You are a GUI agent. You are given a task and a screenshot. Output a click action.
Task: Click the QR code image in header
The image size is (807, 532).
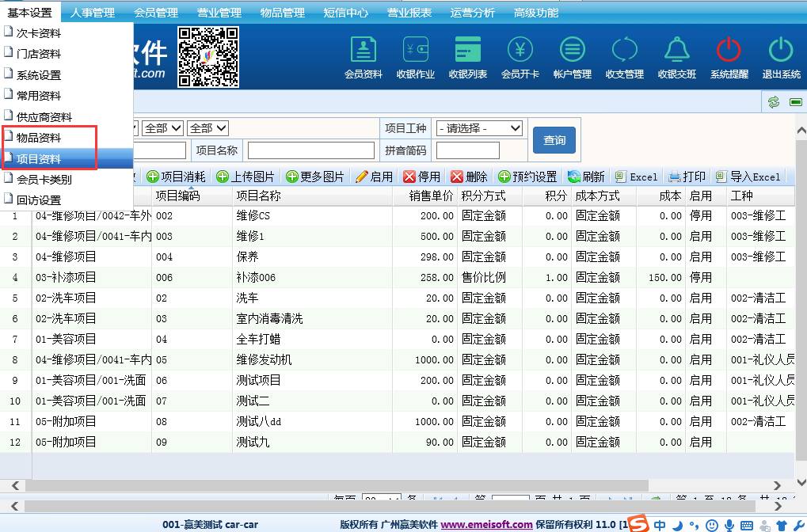pos(208,56)
